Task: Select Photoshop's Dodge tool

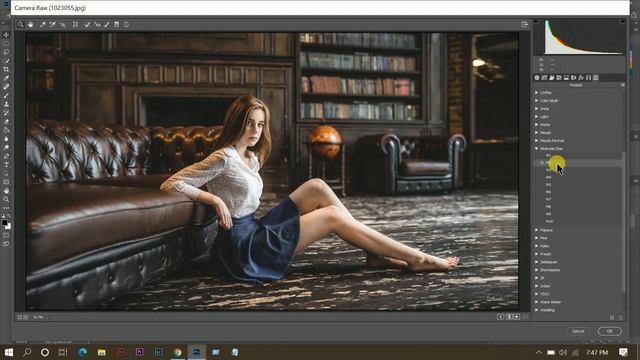Action: (6, 147)
